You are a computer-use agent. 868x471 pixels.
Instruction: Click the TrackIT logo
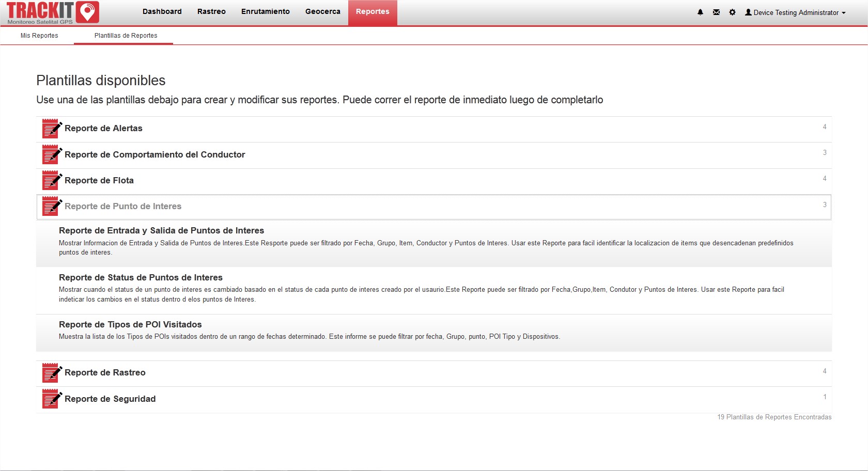click(52, 13)
